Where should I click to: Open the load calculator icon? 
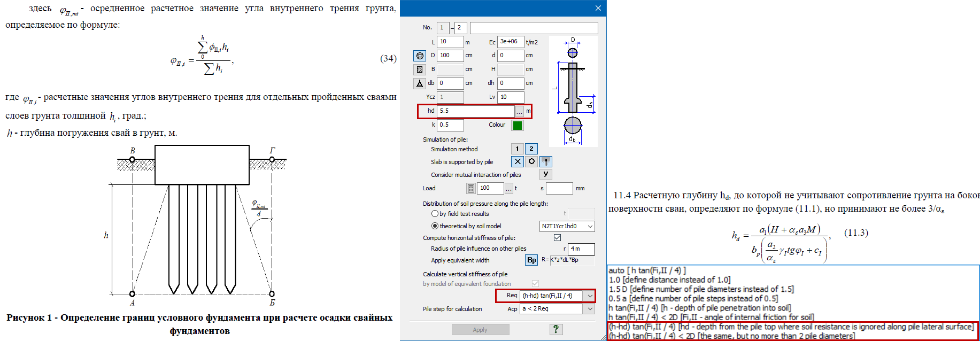[x=470, y=188]
